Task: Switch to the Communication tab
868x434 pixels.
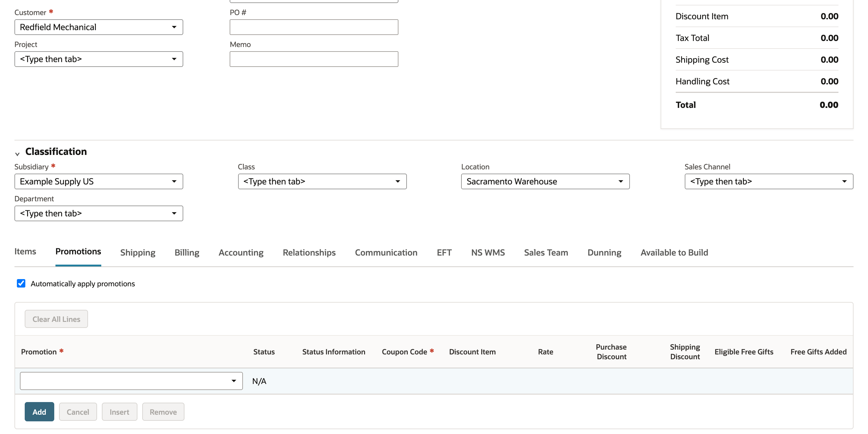Action: coord(386,252)
